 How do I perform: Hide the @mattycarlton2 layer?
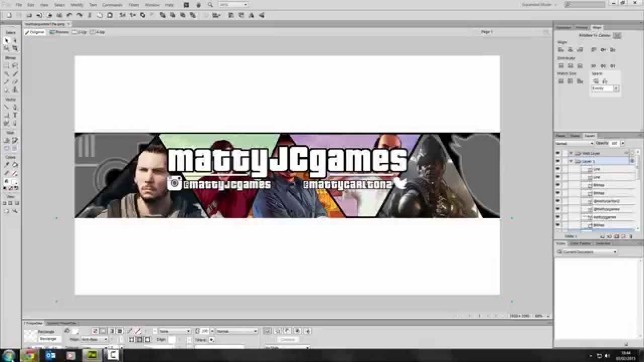click(557, 201)
